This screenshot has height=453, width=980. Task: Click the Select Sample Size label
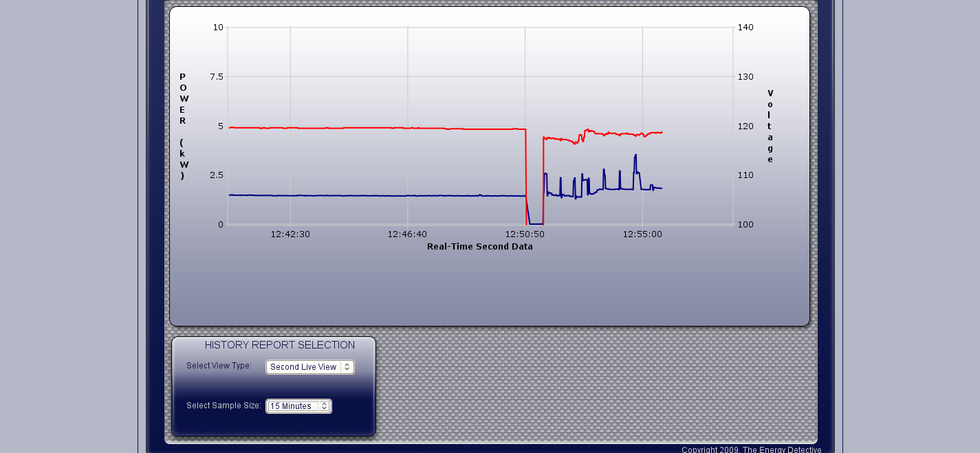click(x=224, y=406)
